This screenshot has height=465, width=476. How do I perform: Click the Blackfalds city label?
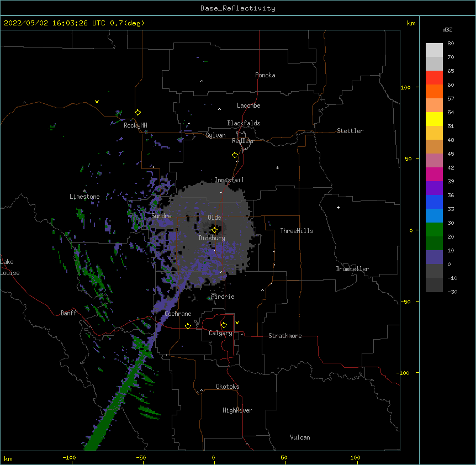coord(244,123)
